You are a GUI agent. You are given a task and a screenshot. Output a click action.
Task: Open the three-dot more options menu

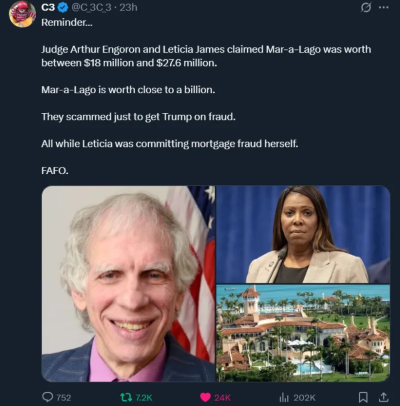click(384, 7)
